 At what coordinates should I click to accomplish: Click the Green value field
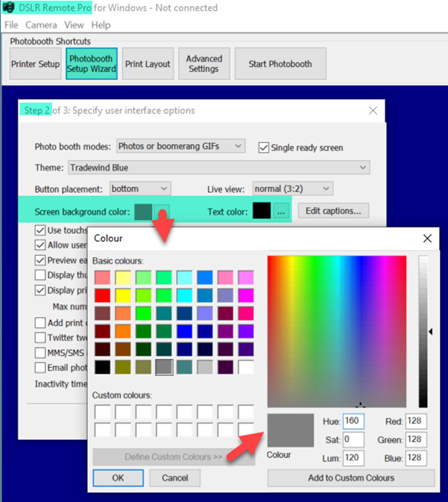[416, 439]
